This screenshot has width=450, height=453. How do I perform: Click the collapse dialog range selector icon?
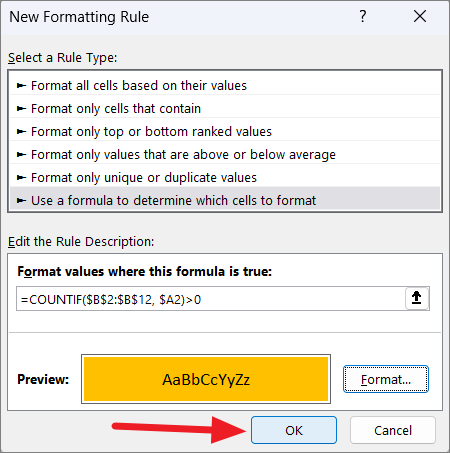coord(417,298)
